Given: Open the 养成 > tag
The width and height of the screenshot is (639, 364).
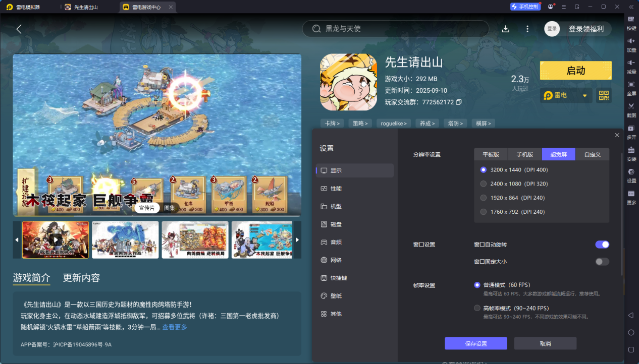Looking at the screenshot, I should click(x=427, y=123).
